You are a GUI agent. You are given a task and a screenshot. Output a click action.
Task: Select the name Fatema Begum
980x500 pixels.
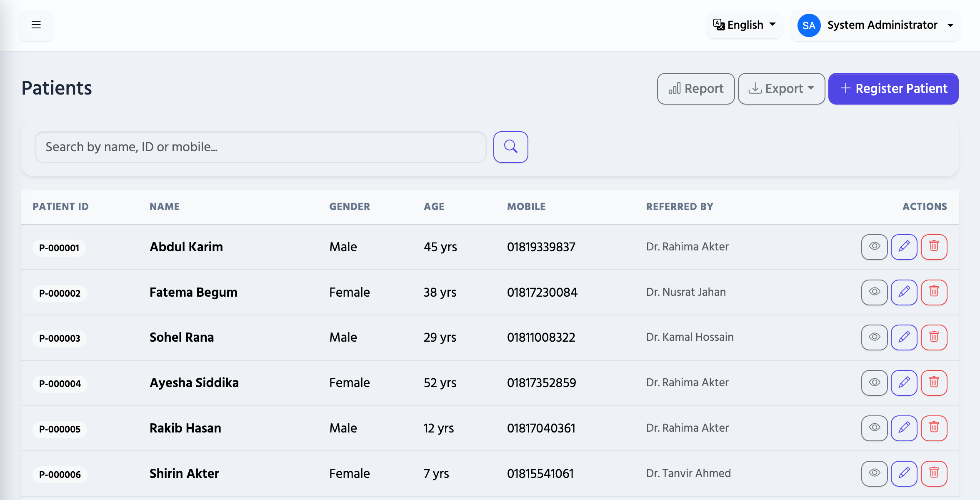[x=193, y=292]
